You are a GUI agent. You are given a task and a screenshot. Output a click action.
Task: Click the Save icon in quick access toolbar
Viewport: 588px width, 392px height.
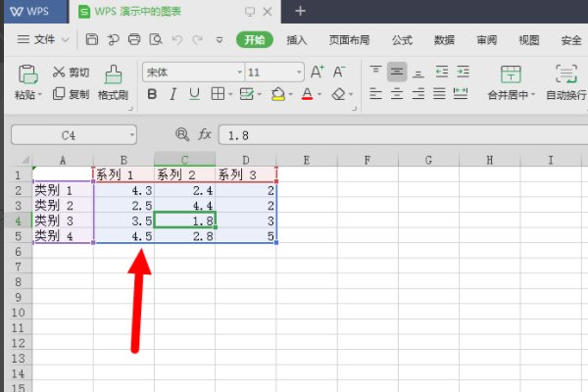pos(92,39)
